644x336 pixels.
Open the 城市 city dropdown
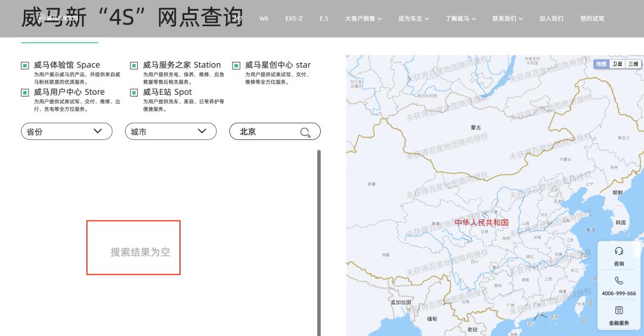click(171, 131)
